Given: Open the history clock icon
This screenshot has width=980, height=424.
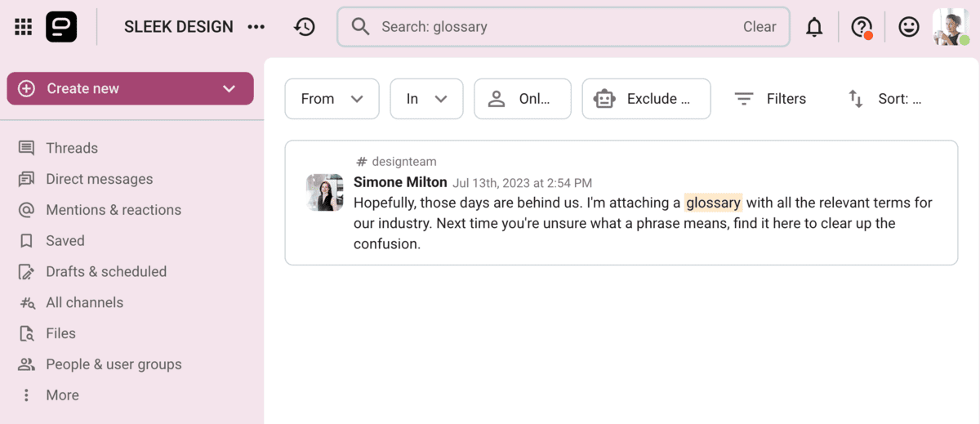Looking at the screenshot, I should pyautogui.click(x=305, y=27).
